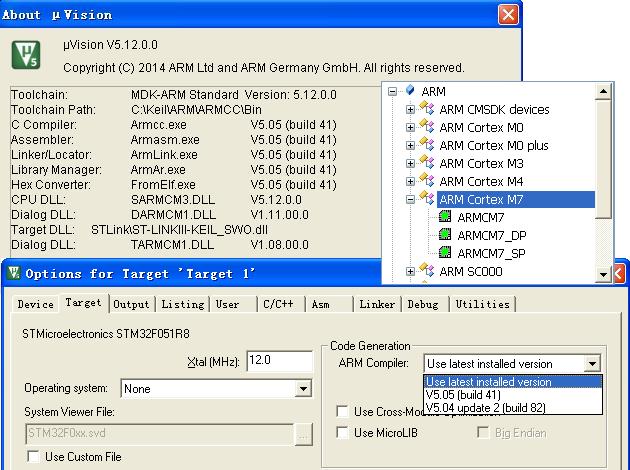Click the Options dialog title bar icon

tap(13, 273)
